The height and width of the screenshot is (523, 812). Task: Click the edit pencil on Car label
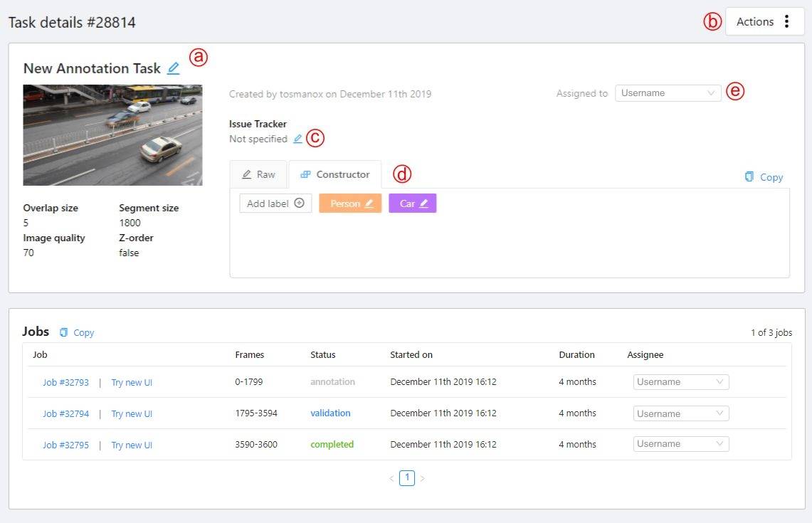click(424, 204)
